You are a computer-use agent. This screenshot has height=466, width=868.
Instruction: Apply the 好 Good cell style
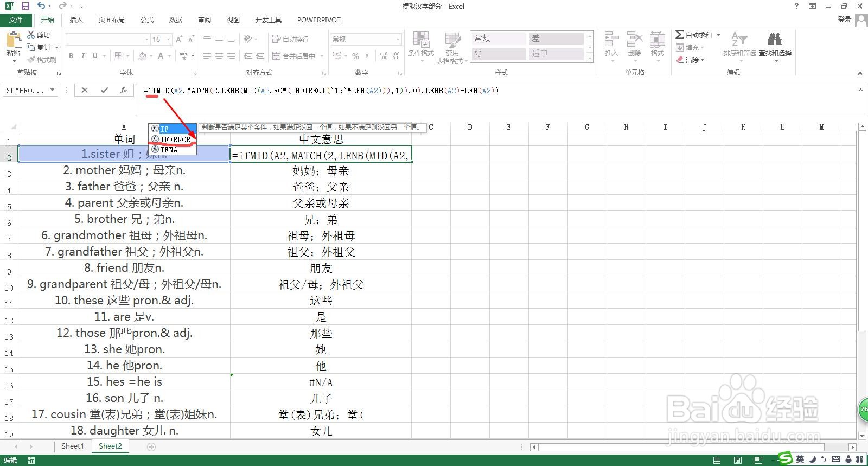pos(499,54)
